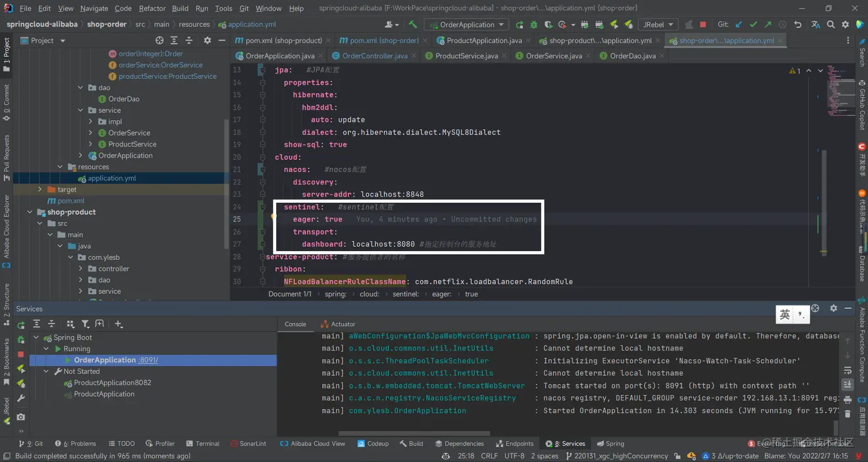The width and height of the screenshot is (868, 462).
Task: Run OrderApplication with coverage
Action: pos(548,25)
